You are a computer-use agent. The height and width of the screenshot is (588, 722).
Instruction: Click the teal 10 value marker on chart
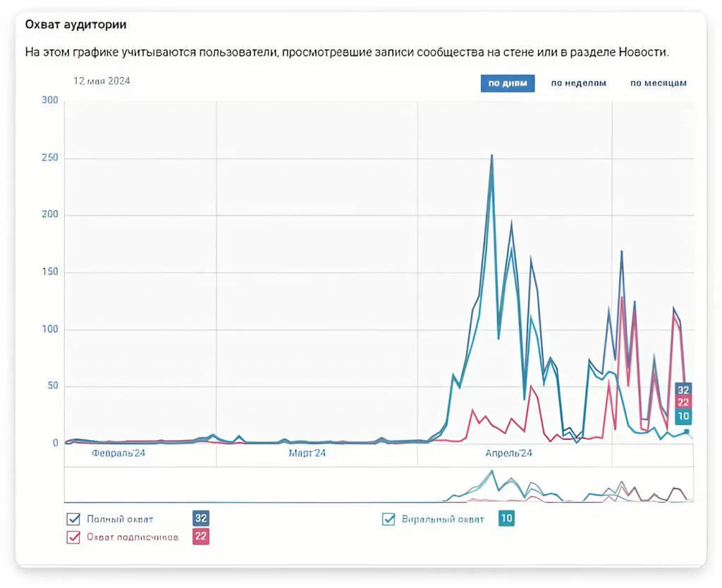683,417
